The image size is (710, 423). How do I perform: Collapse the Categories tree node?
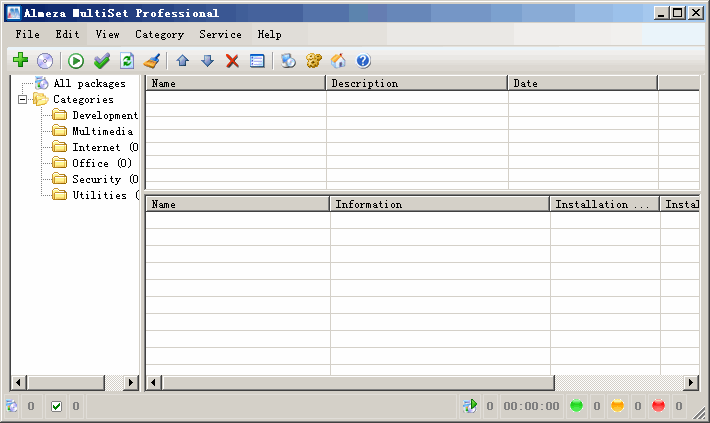[23, 99]
